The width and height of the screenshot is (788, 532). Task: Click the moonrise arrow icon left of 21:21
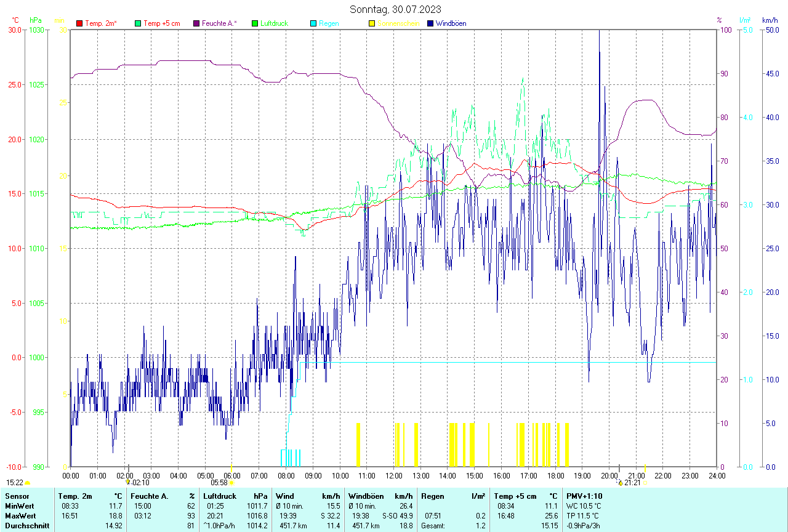click(620, 483)
